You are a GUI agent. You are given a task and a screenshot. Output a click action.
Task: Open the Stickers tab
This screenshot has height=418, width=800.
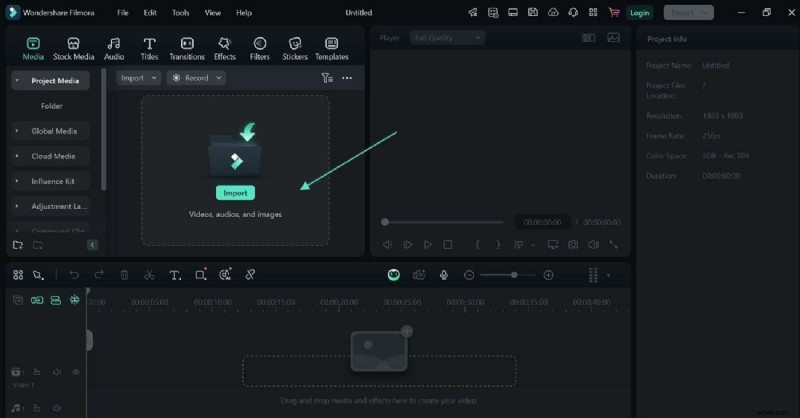click(295, 49)
